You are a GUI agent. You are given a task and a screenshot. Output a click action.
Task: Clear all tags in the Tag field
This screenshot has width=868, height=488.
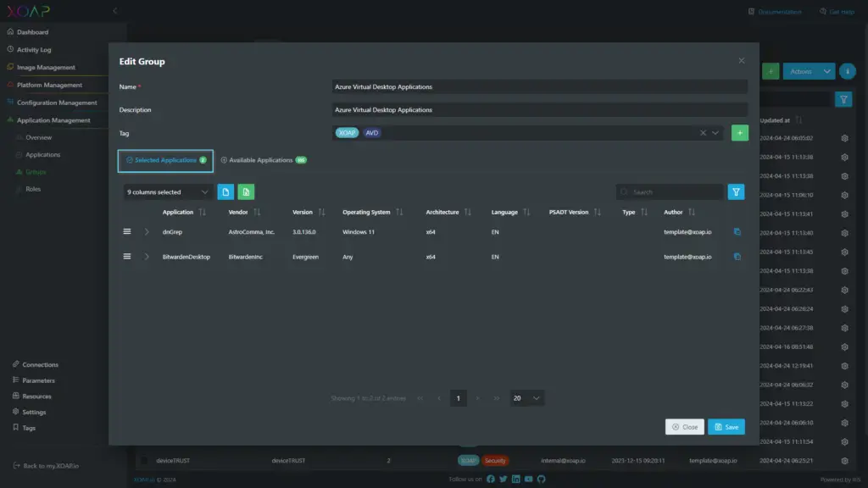(x=703, y=133)
